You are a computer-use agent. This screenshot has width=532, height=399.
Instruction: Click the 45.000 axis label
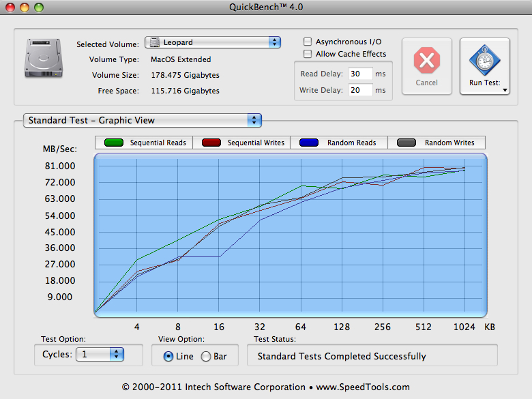pyautogui.click(x=60, y=233)
